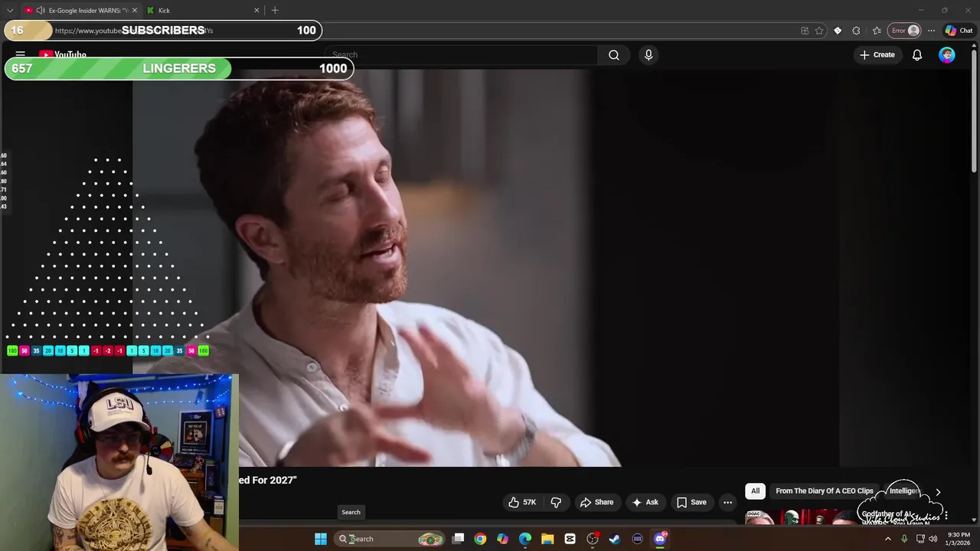980x551 pixels.
Task: Open the OBS icon with red badge on taskbar
Action: (x=593, y=539)
